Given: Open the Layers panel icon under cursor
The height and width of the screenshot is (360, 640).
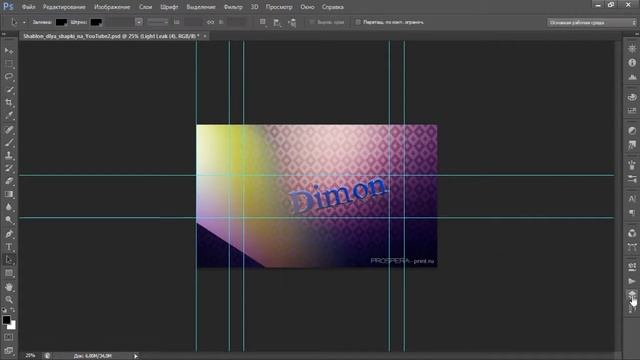Looking at the screenshot, I should coord(632,294).
